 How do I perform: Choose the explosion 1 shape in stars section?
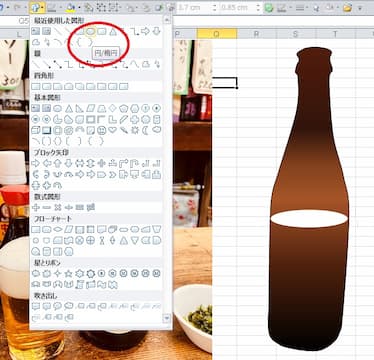point(36,274)
